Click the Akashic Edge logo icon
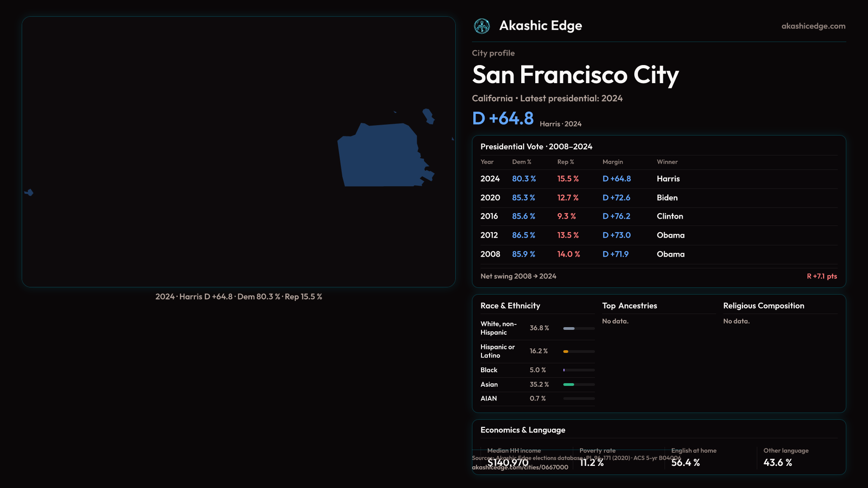 tap(481, 26)
